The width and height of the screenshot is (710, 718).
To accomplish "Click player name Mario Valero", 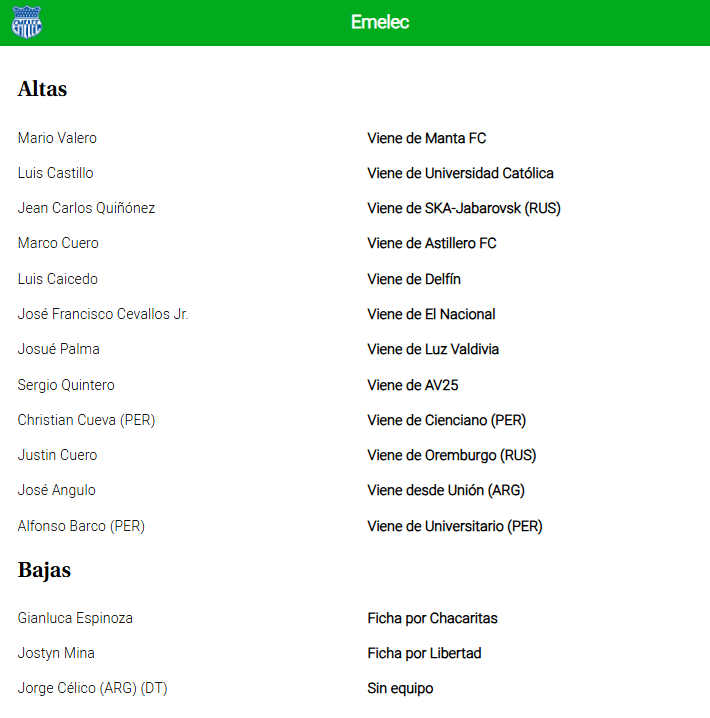I will pyautogui.click(x=57, y=138).
